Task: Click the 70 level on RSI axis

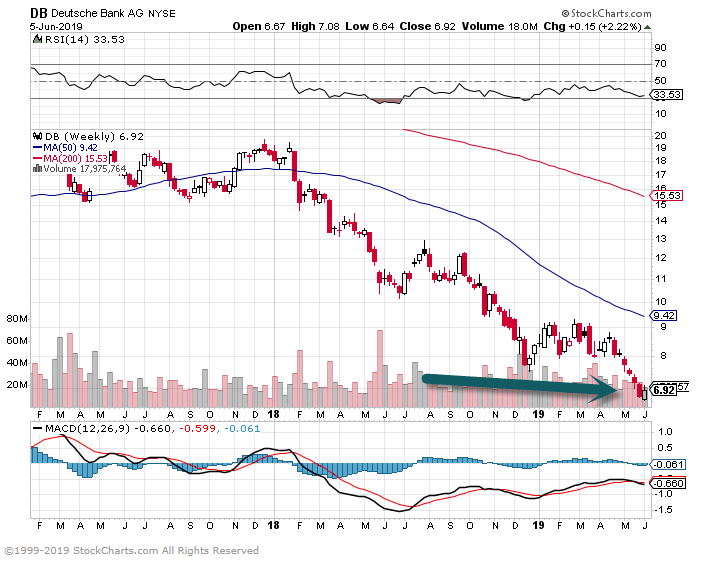Action: tap(661, 64)
